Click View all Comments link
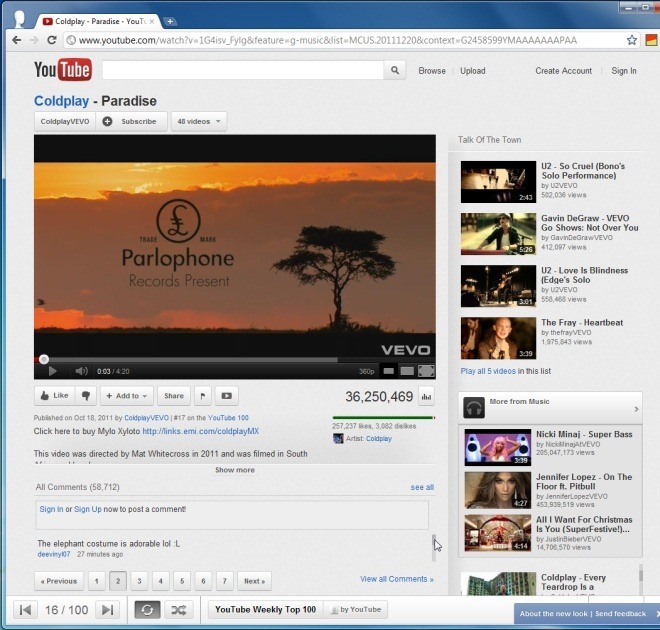This screenshot has height=630, width=660. (397, 579)
